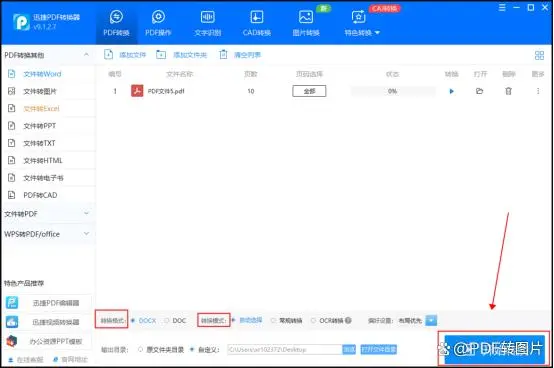
Task: Click the add file icon in toolbar
Action: (108, 55)
